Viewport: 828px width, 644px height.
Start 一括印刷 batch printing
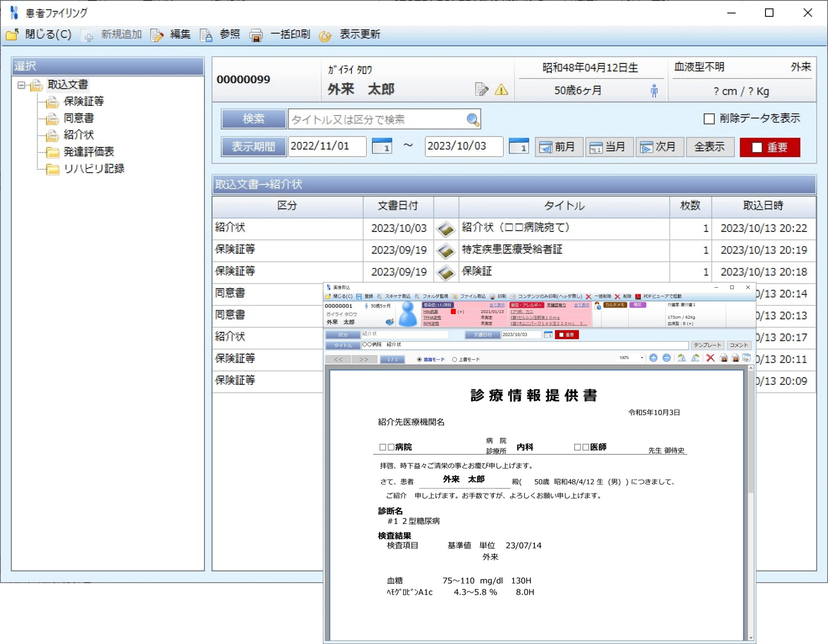click(x=290, y=35)
